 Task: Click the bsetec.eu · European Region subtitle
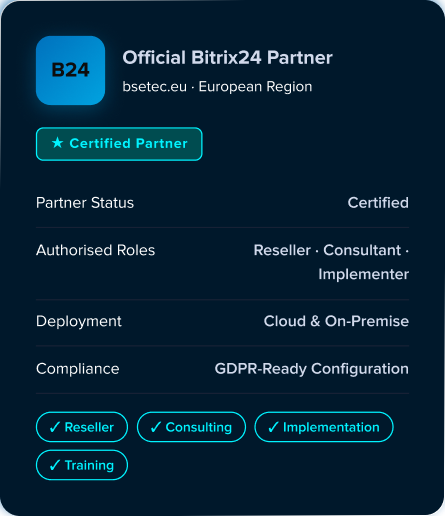coord(217,87)
